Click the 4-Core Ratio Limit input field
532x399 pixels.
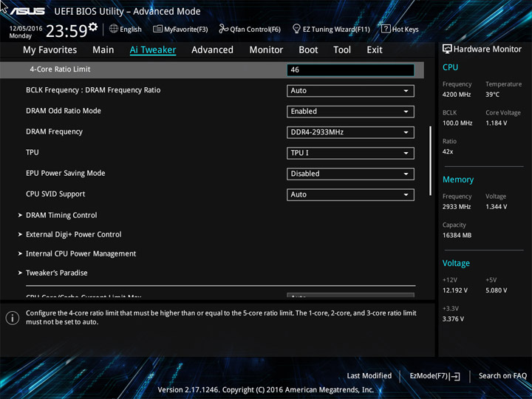[x=350, y=70]
